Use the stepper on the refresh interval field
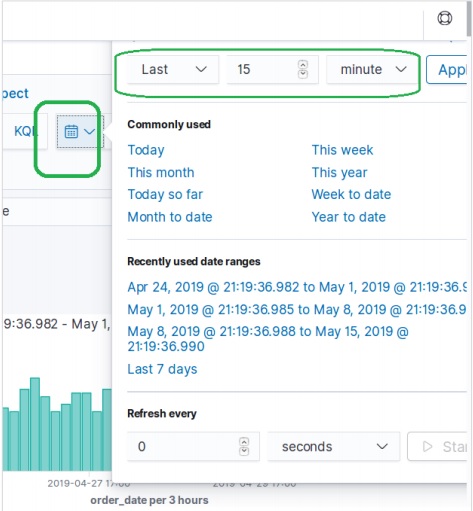The width and height of the screenshot is (473, 511). click(244, 447)
